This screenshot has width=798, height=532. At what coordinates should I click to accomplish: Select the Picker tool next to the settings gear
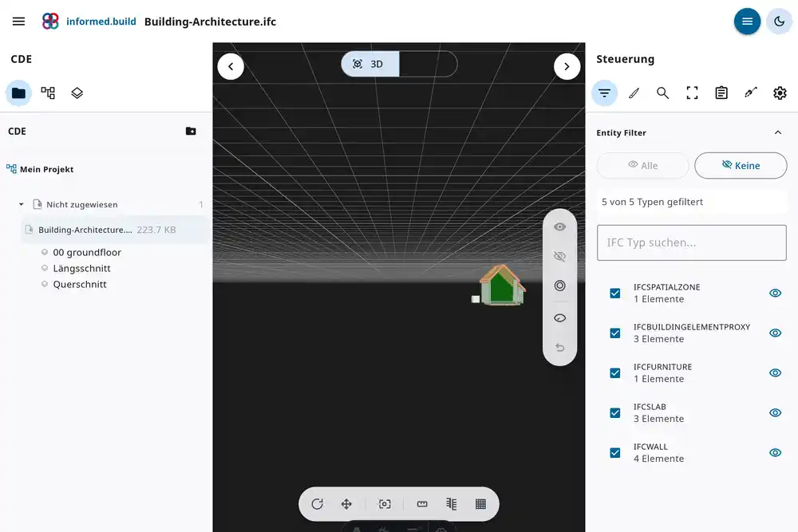[750, 93]
